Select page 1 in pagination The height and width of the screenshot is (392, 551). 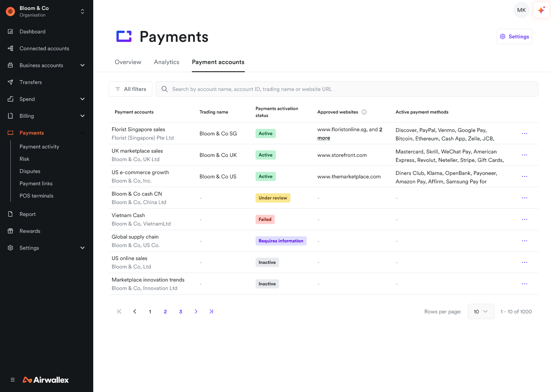150,311
